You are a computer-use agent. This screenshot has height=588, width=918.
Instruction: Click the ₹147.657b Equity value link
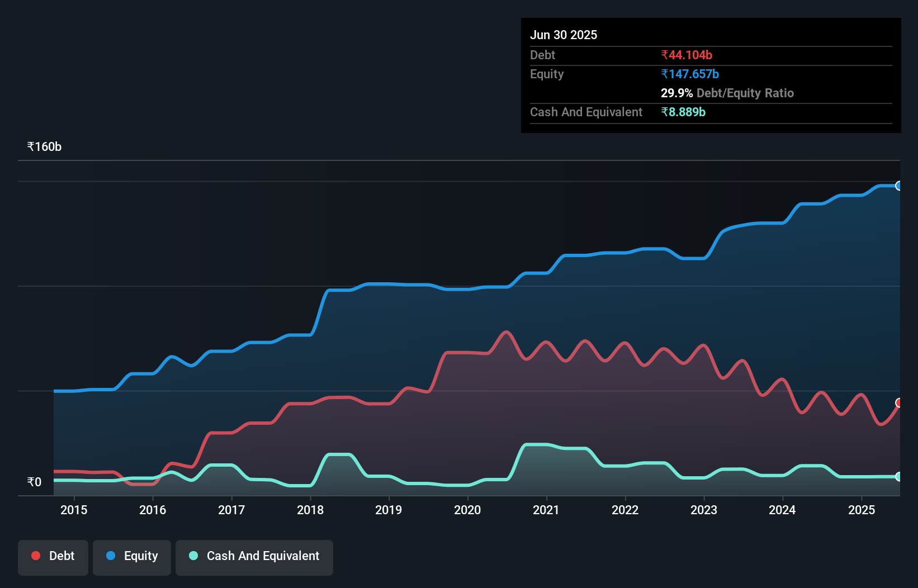pyautogui.click(x=690, y=74)
